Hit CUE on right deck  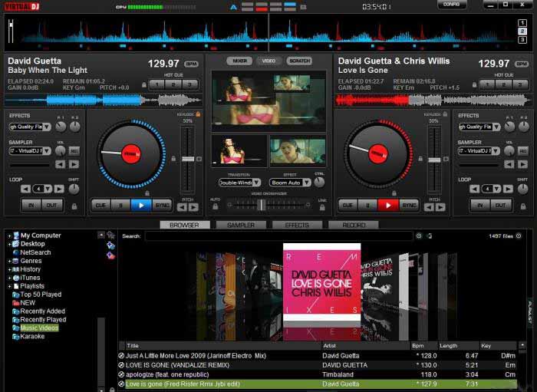point(348,206)
